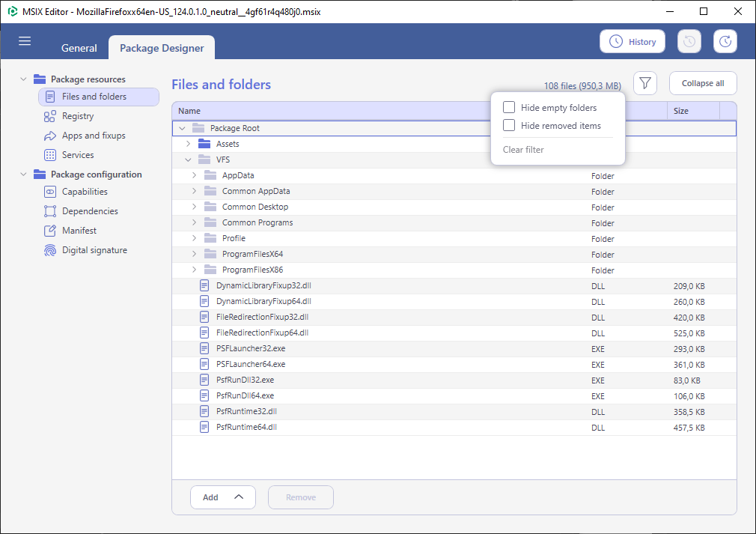Expand the Common Desktop folder
The height and width of the screenshot is (534, 756).
pyautogui.click(x=195, y=207)
